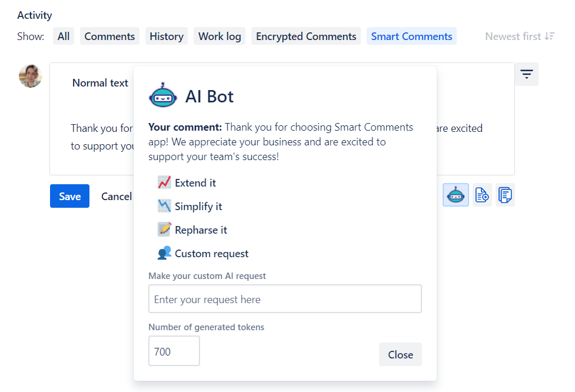Screen dimensions: 575x392
Task: Click the user avatar photo
Action: [31, 76]
